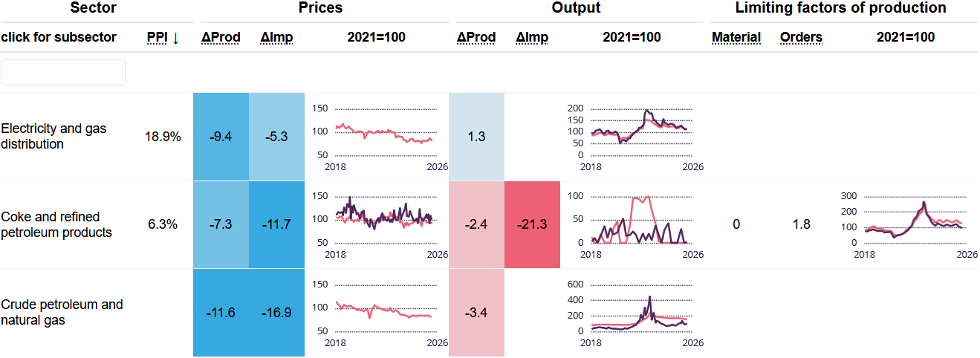Expand Electricity and gas distribution subsectors

click(x=53, y=137)
